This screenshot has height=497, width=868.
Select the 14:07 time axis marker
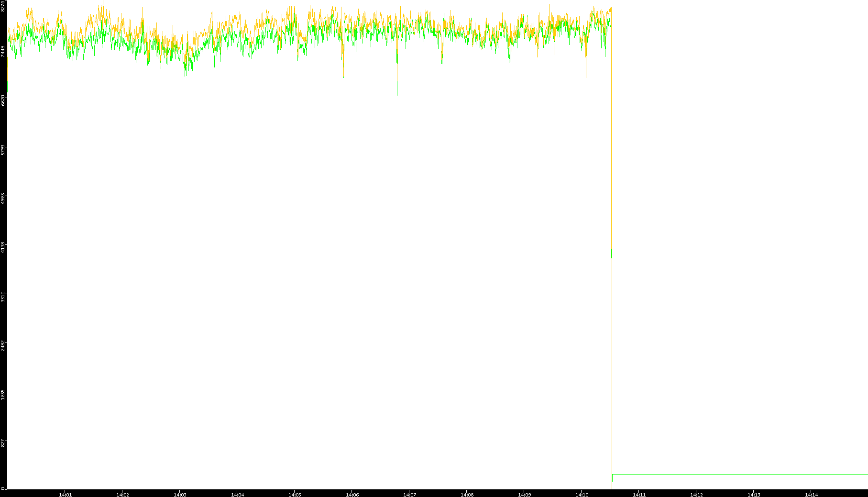409,495
